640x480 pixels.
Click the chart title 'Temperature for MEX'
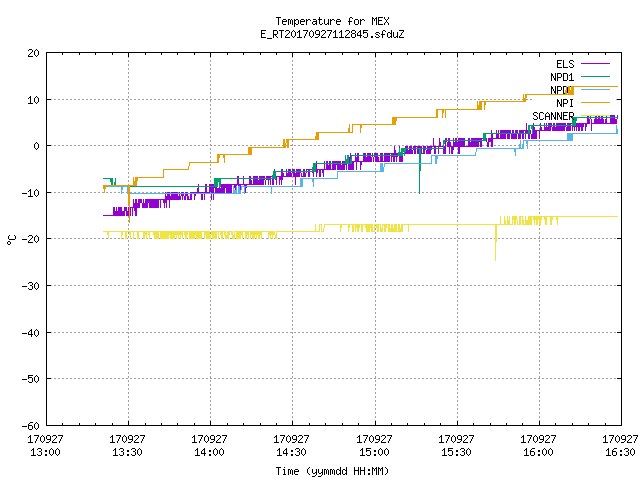coord(332,21)
